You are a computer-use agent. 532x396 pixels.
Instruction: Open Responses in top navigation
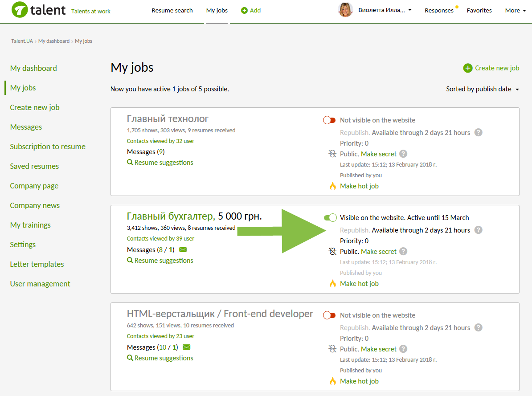pos(439,11)
